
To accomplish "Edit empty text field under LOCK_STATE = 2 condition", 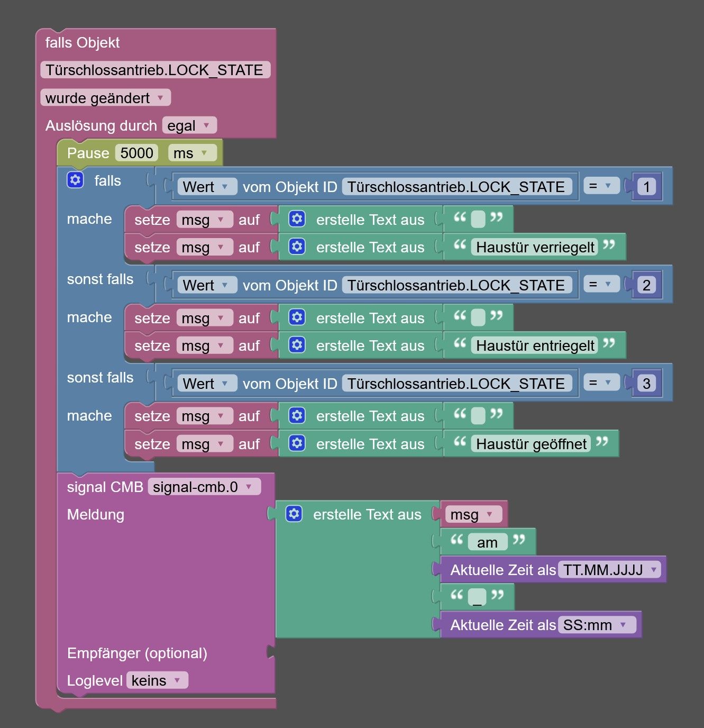I will click(x=478, y=317).
